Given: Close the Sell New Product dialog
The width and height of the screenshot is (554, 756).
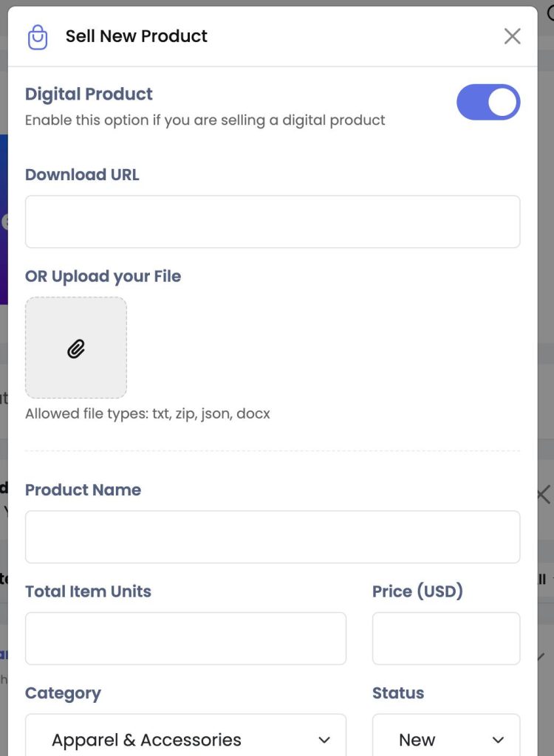Looking at the screenshot, I should (x=512, y=36).
